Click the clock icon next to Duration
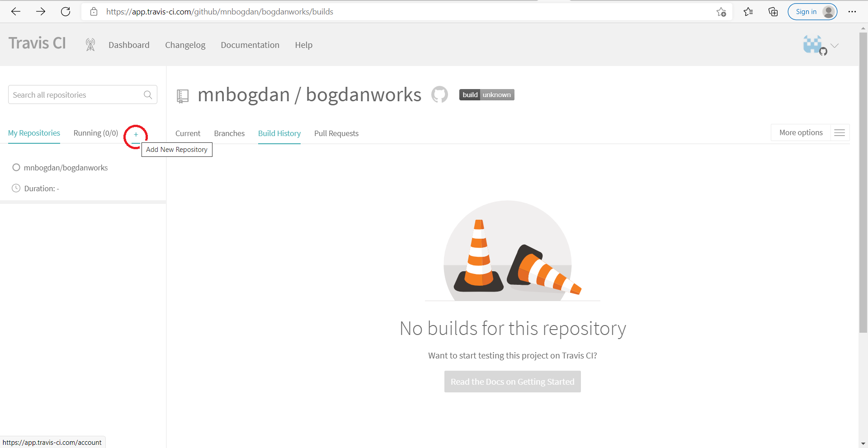868x448 pixels. pyautogui.click(x=16, y=188)
